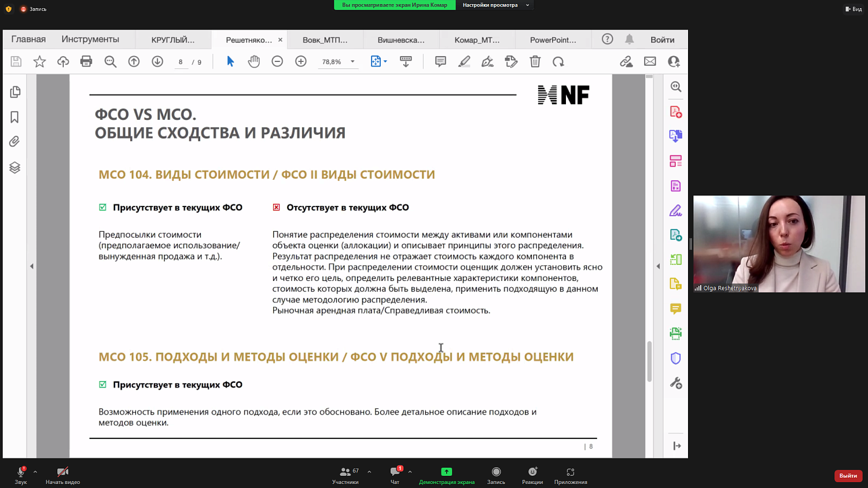
Task: Open the Layers panel
Action: (14, 168)
